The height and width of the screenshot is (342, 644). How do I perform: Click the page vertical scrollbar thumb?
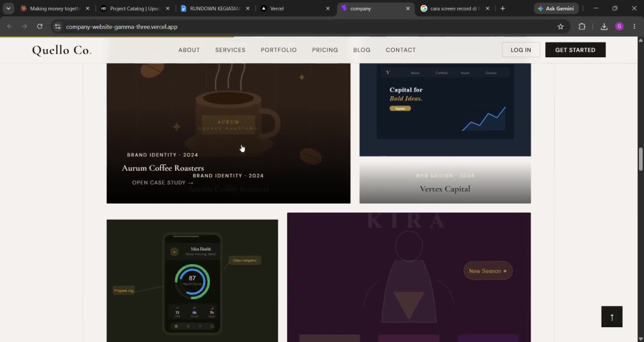(640, 159)
